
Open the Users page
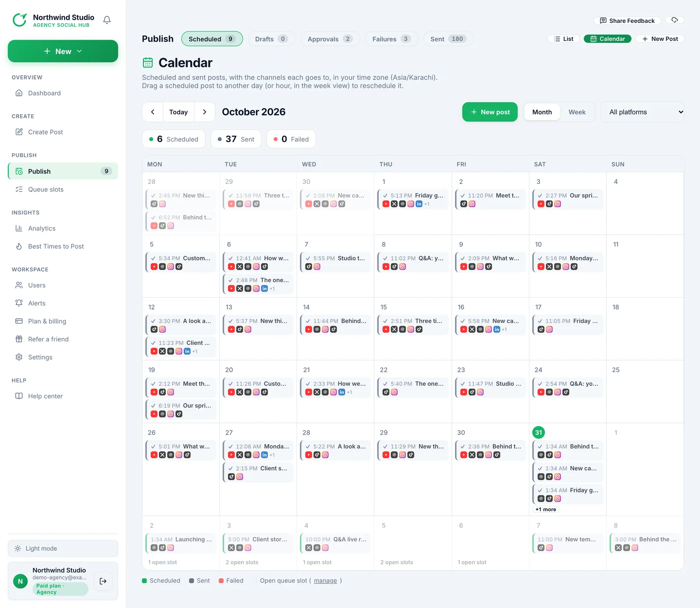pos(63,285)
